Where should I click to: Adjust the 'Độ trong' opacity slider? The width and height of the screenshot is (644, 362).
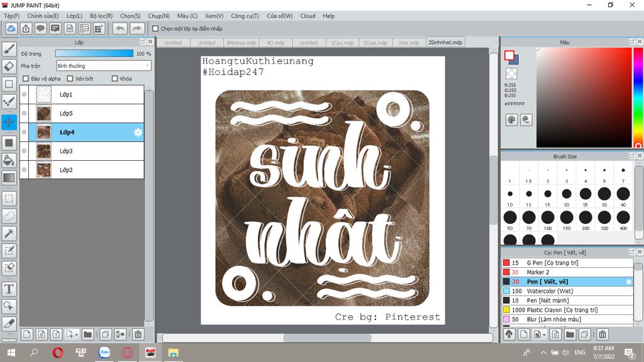point(94,53)
